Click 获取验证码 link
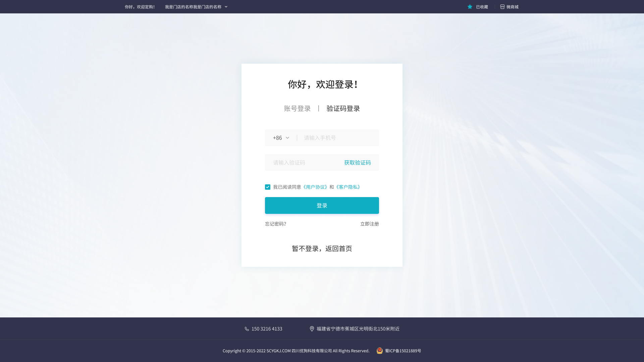Screen dimensions: 644x362 coord(357,163)
